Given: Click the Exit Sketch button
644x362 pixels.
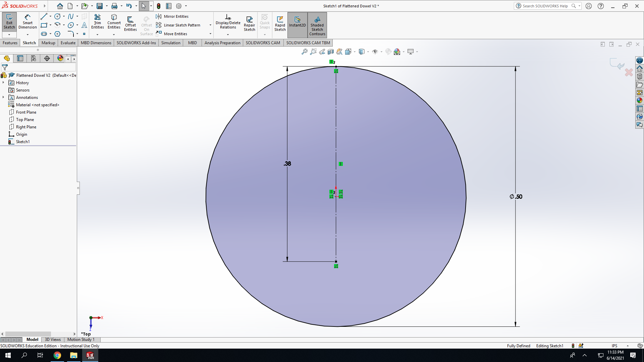Looking at the screenshot, I should pos(9,22).
